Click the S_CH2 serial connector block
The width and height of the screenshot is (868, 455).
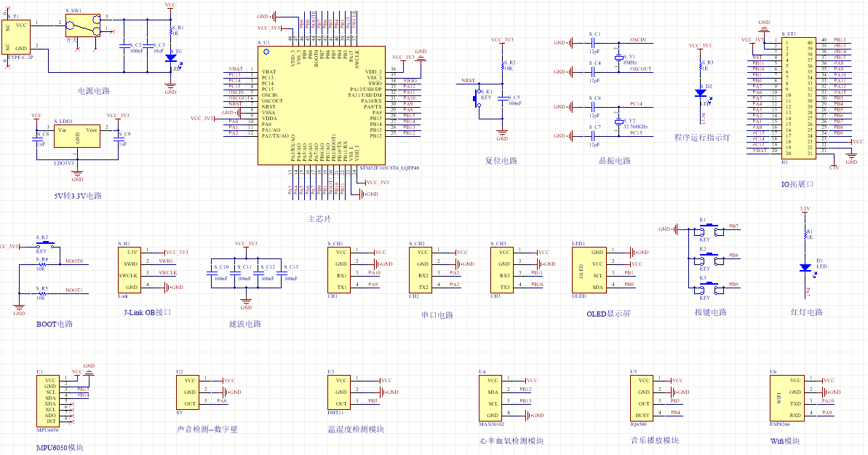pos(420,270)
